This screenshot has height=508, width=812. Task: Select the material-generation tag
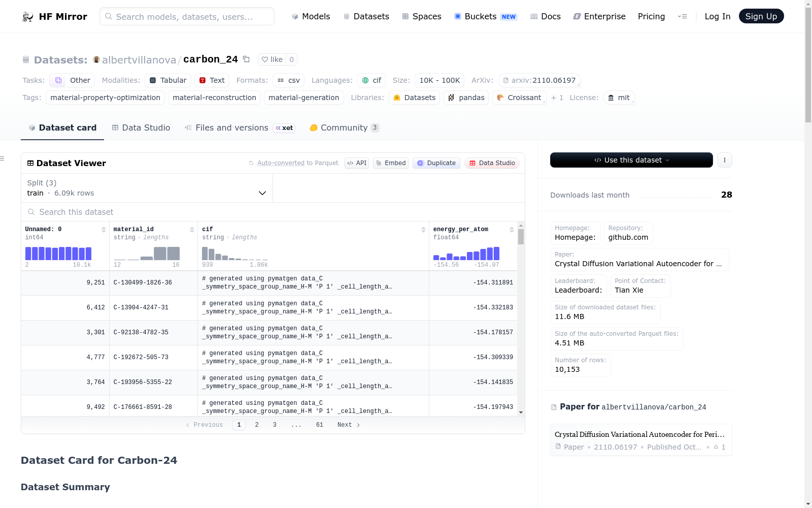[304, 98]
